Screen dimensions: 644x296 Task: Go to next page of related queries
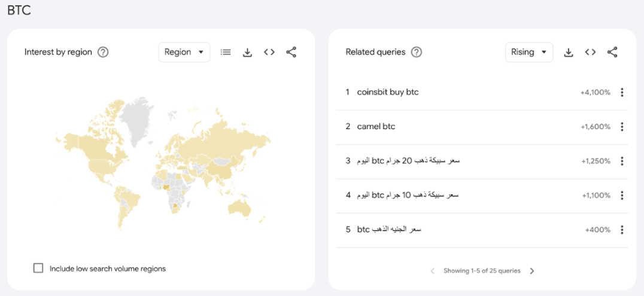[532, 271]
